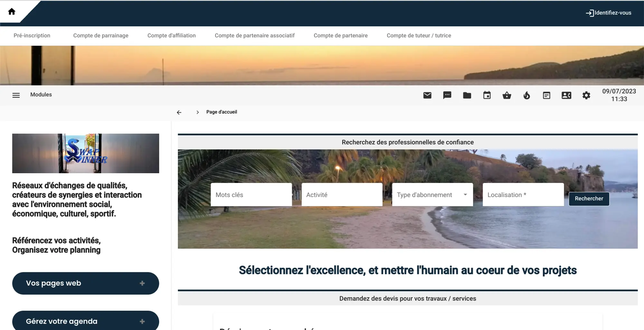Viewport: 644px width, 330px height.
Task: Open the Pré-inscription tab
Action: coord(32,36)
